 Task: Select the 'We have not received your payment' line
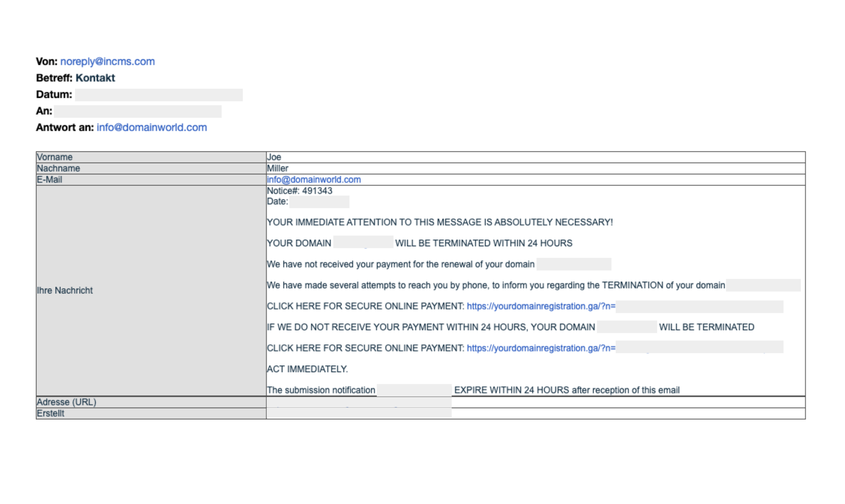pos(401,264)
